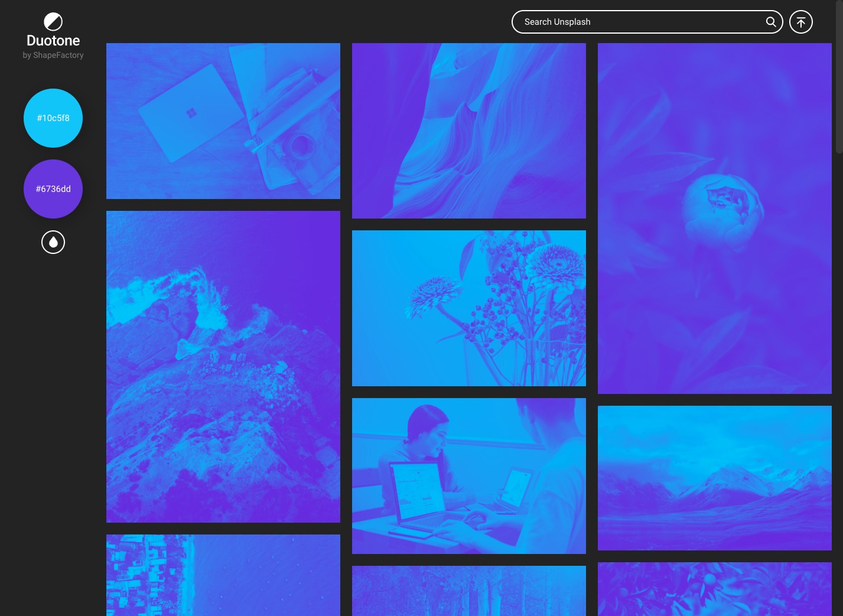843x616 pixels.
Task: Select the flower bouquet with berries photo
Action: 469,308
